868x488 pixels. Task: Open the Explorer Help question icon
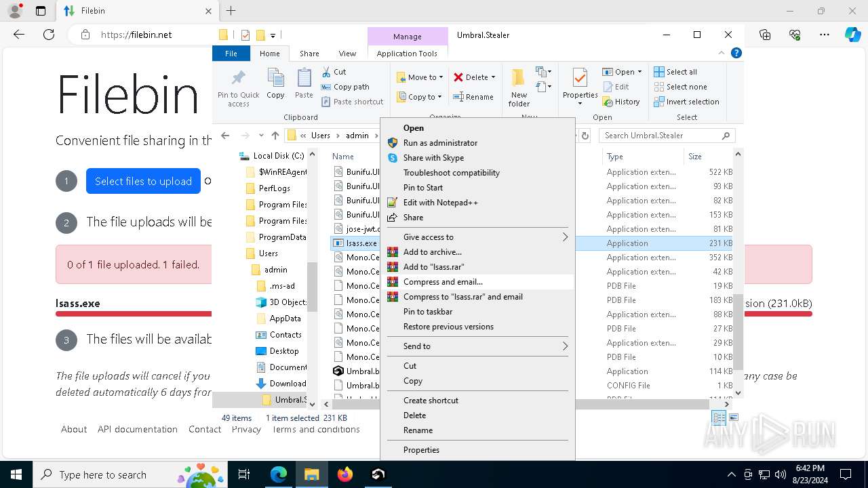[x=736, y=53]
